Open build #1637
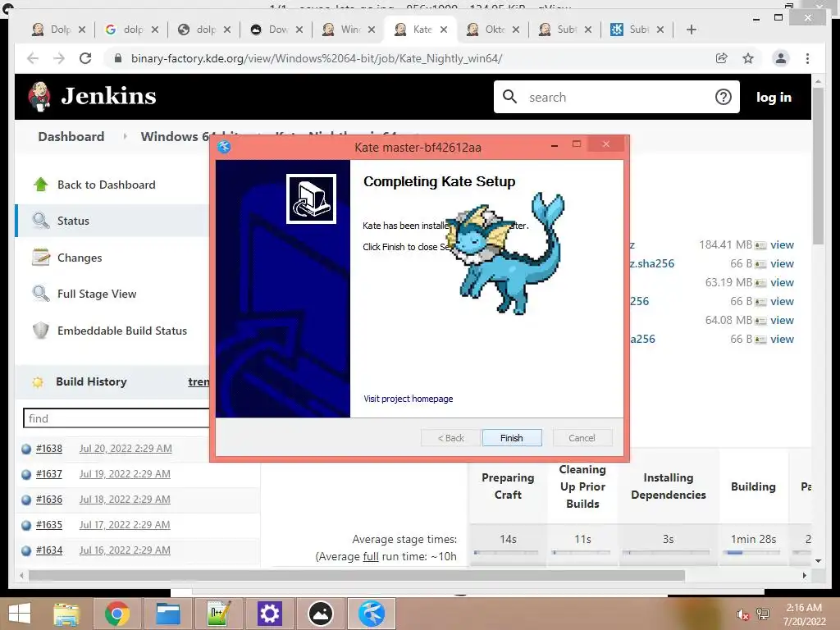This screenshot has height=630, width=840. point(48,473)
